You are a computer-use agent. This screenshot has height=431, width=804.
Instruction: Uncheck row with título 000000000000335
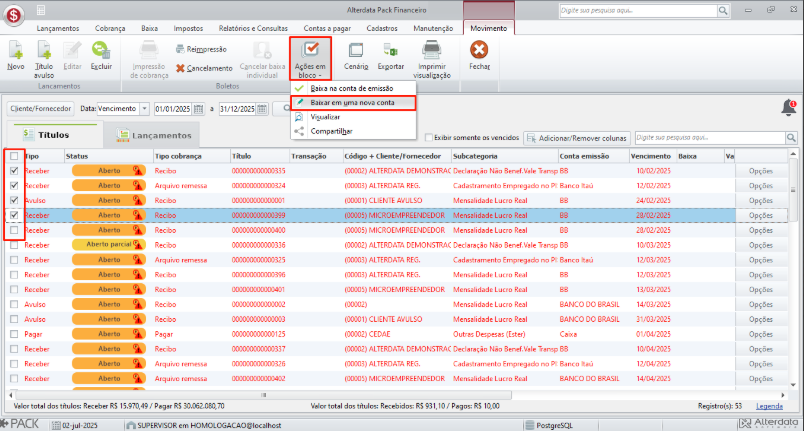click(14, 171)
